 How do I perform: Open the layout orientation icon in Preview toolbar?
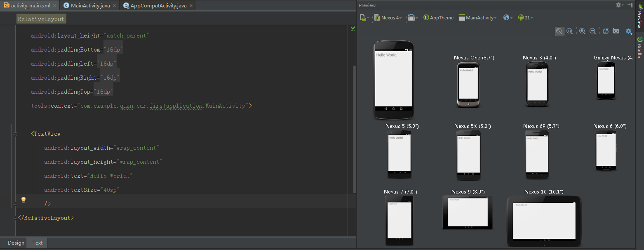pyautogui.click(x=412, y=17)
